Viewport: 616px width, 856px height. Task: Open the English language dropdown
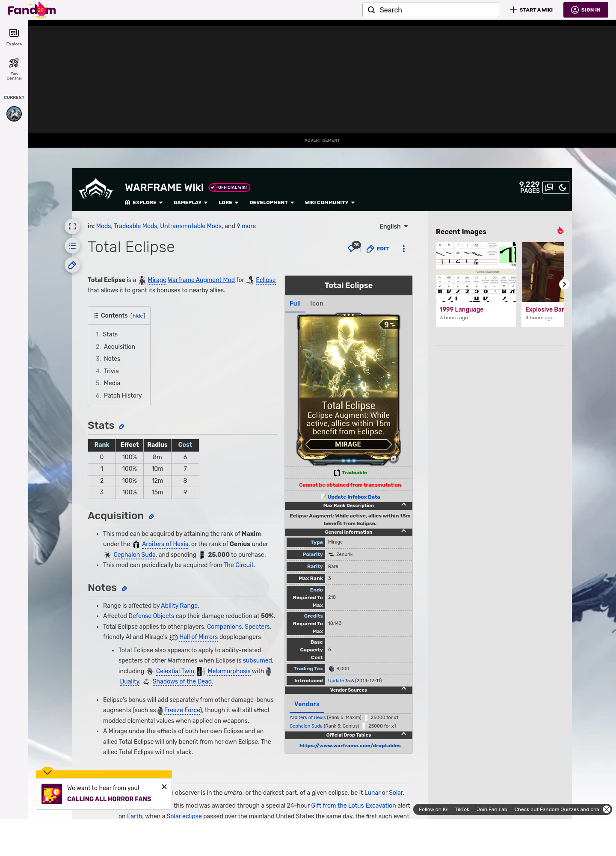coord(394,226)
